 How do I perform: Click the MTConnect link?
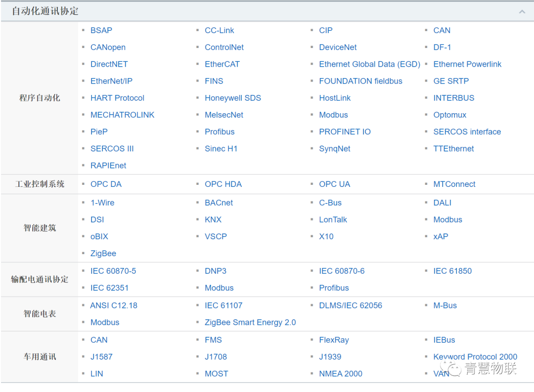click(454, 184)
